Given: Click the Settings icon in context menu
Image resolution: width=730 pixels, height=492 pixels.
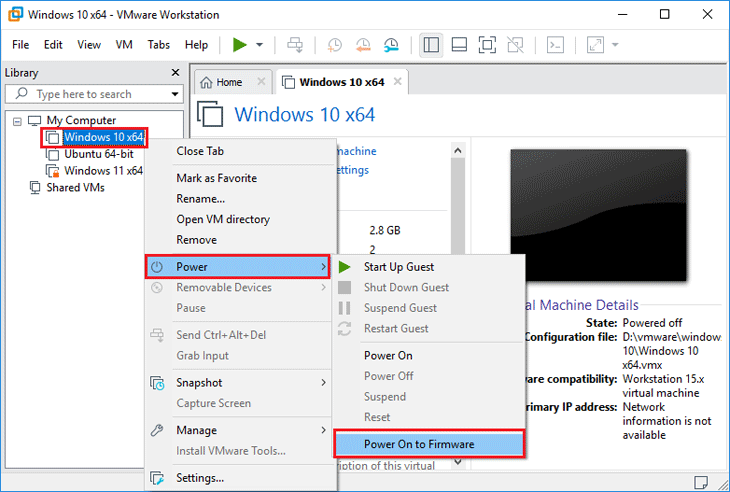Looking at the screenshot, I should [x=157, y=478].
